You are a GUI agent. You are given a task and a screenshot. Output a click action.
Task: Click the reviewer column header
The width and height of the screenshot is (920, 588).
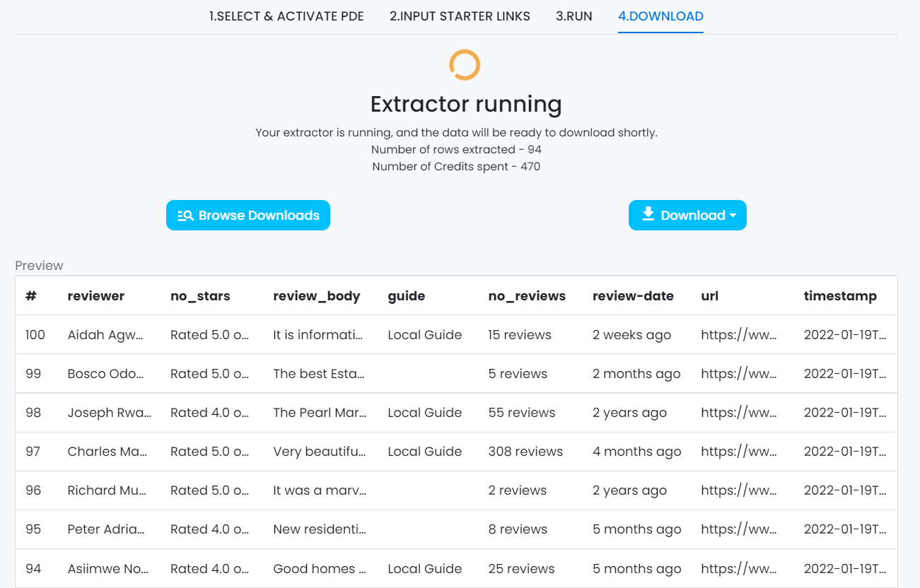point(96,296)
